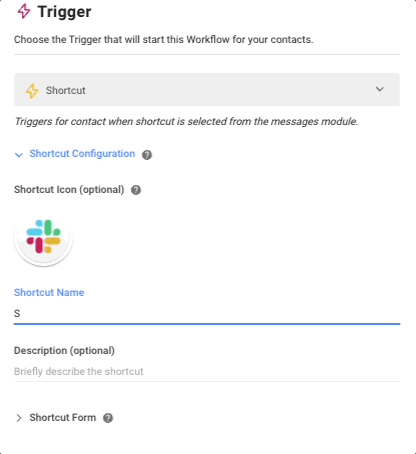
Task: Collapse section via Shortcut Configuration chevron
Action: click(x=19, y=155)
